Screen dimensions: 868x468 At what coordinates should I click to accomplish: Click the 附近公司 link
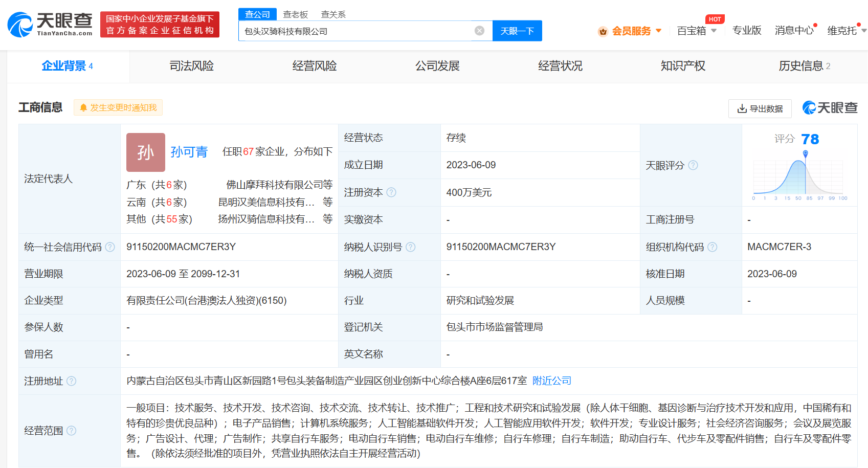point(552,381)
